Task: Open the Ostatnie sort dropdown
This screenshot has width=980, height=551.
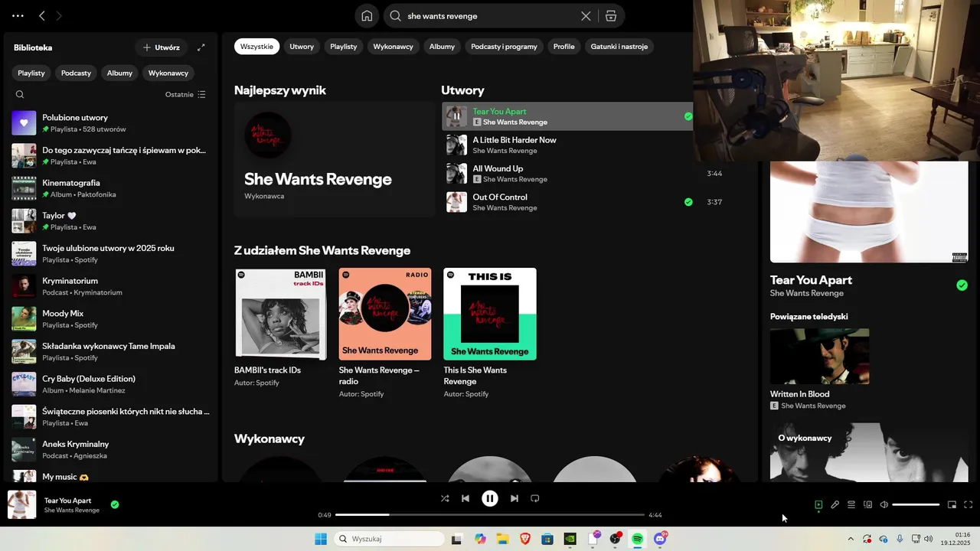Action: pyautogui.click(x=185, y=95)
